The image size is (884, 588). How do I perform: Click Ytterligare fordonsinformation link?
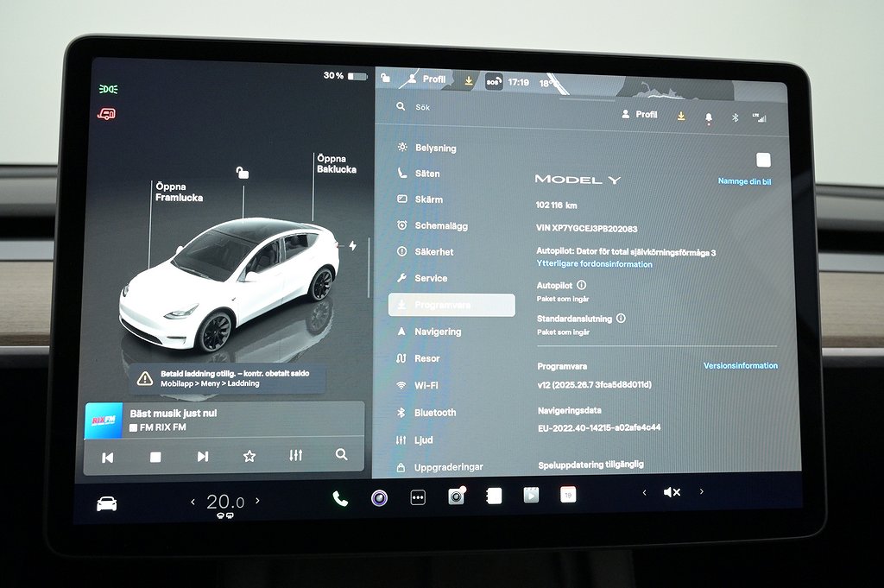click(x=594, y=264)
